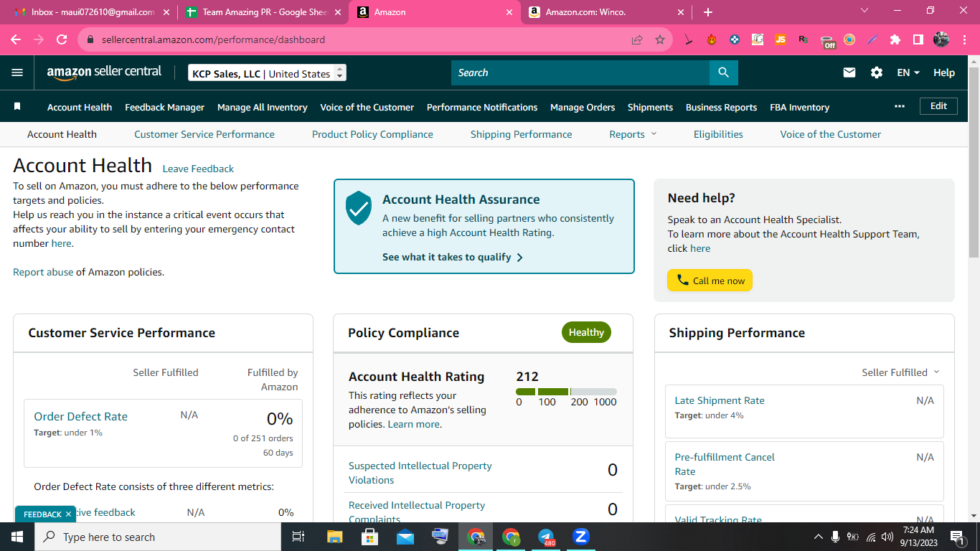This screenshot has height=551, width=980.
Task: Switch to the Product Policy Compliance tab
Action: 372,134
